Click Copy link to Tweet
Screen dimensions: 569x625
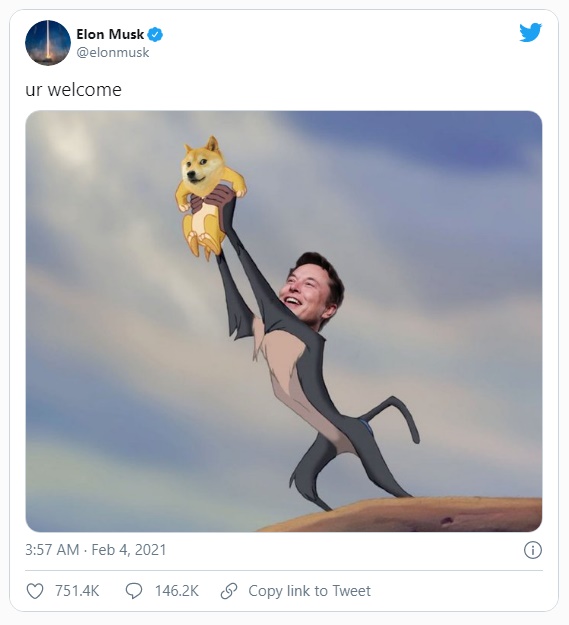click(x=310, y=591)
